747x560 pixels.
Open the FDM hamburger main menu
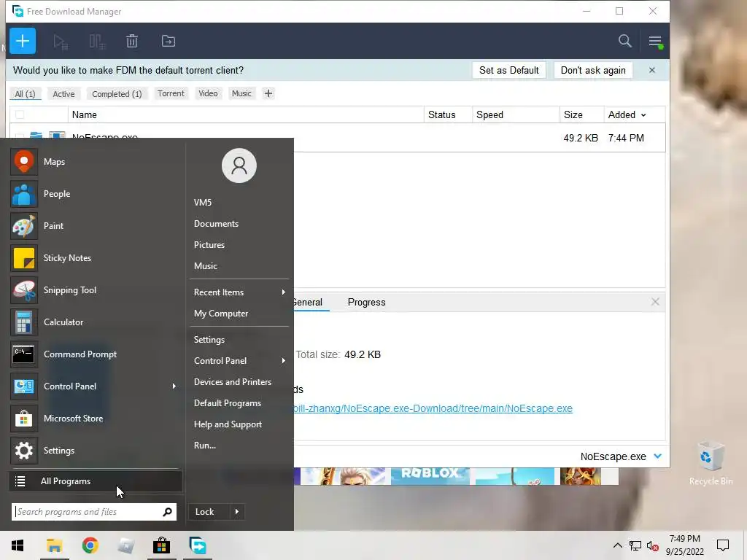click(x=656, y=42)
